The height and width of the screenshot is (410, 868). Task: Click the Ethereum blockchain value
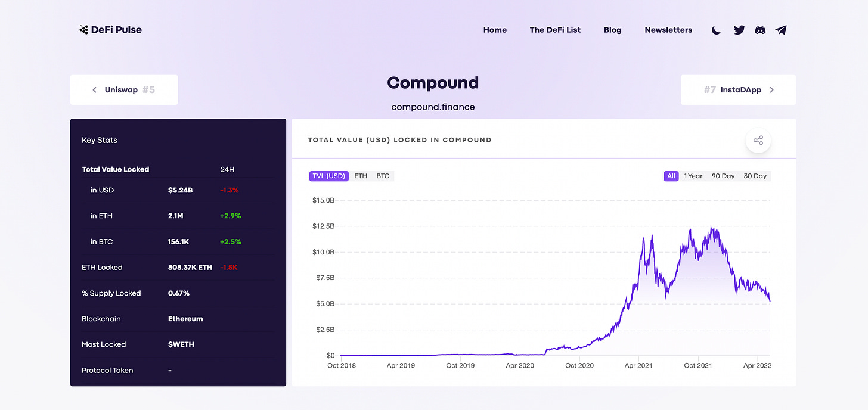(x=185, y=319)
